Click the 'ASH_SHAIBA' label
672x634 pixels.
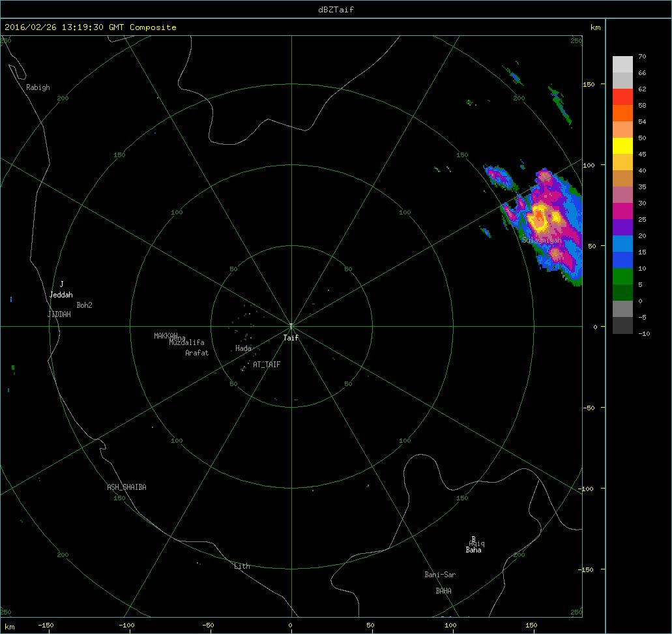pyautogui.click(x=126, y=487)
